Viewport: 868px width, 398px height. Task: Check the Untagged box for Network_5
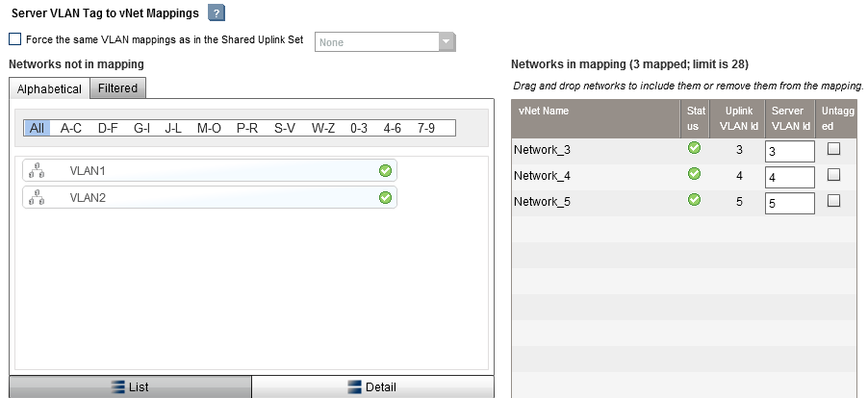tap(833, 201)
